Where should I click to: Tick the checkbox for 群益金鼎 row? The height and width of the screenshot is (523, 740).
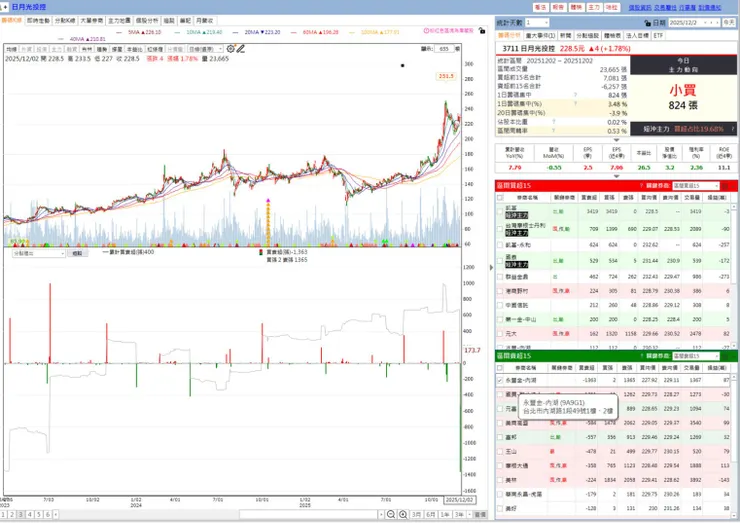pos(500,277)
